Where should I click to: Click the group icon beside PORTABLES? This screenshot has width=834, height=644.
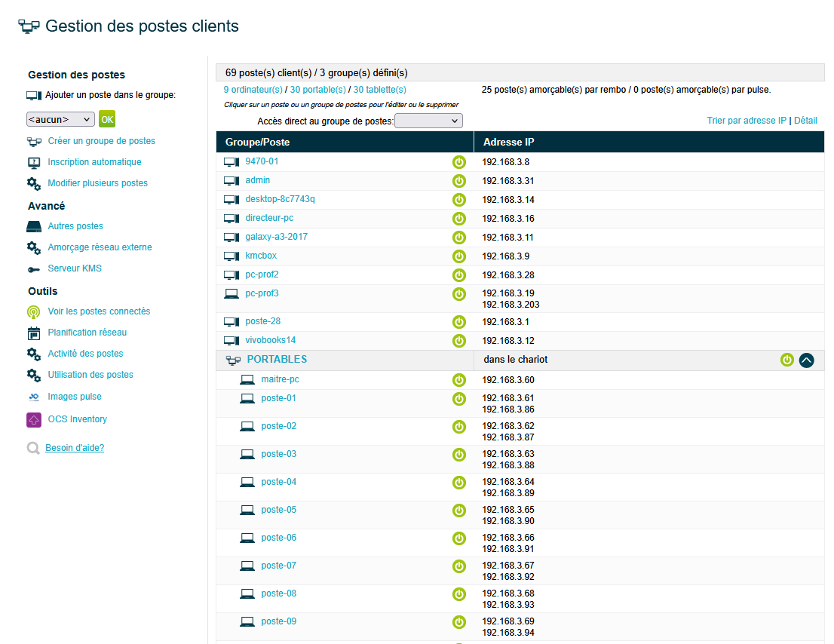pos(233,360)
